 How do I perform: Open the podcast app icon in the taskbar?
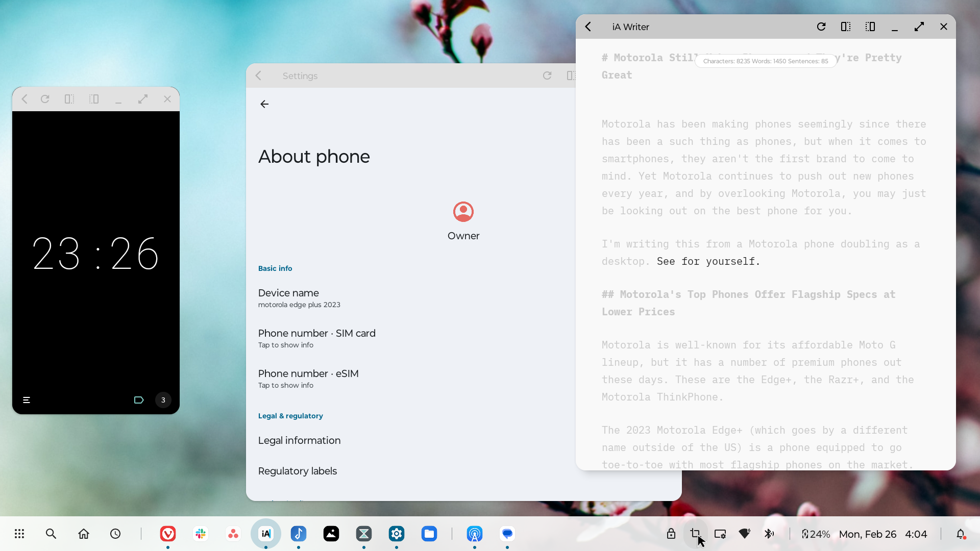475,534
